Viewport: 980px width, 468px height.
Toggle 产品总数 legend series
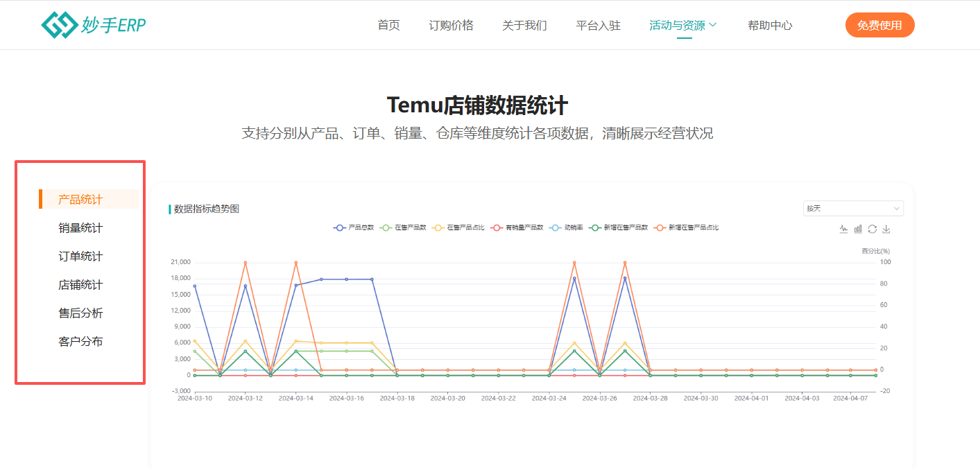tap(354, 227)
